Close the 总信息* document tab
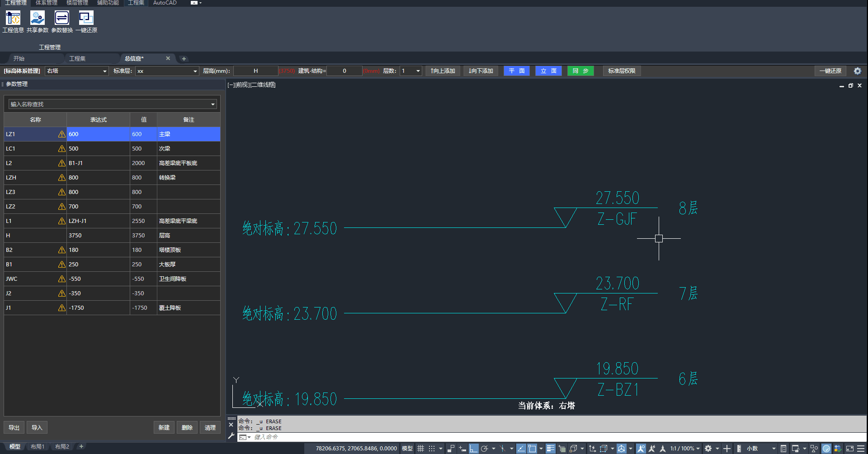Screen dimensions: 868x454 click(168, 58)
